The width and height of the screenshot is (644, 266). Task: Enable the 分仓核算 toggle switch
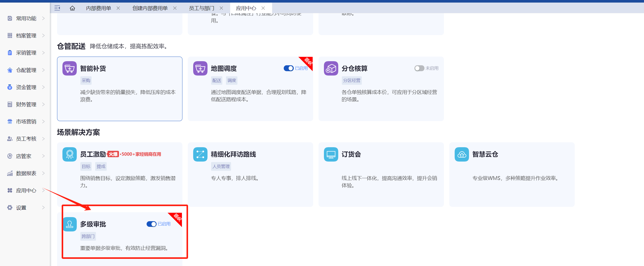click(419, 68)
